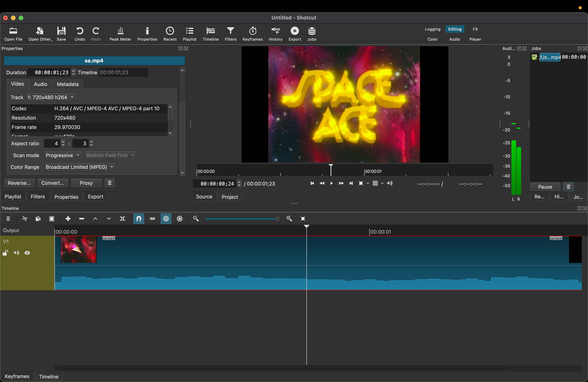Click the History toolbar icon
Viewport: 588px width, 382px height.
pyautogui.click(x=275, y=34)
